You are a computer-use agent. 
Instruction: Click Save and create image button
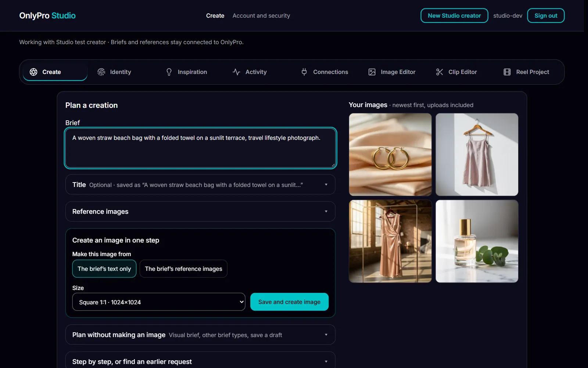coord(289,302)
